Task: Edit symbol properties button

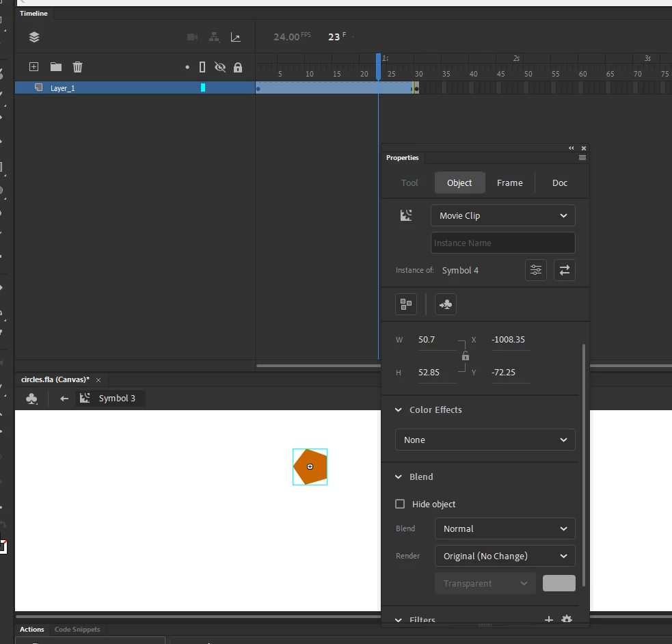Action: (x=536, y=270)
